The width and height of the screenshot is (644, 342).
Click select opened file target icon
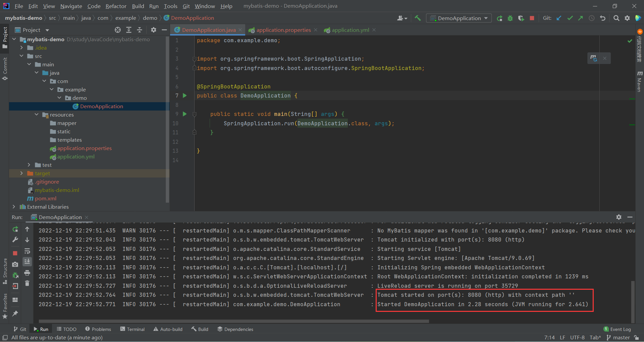118,30
